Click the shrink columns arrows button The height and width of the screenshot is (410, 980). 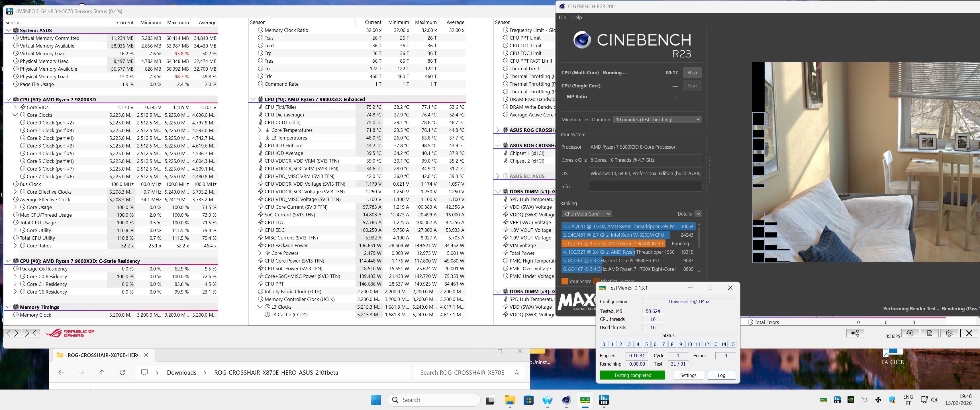(31, 333)
